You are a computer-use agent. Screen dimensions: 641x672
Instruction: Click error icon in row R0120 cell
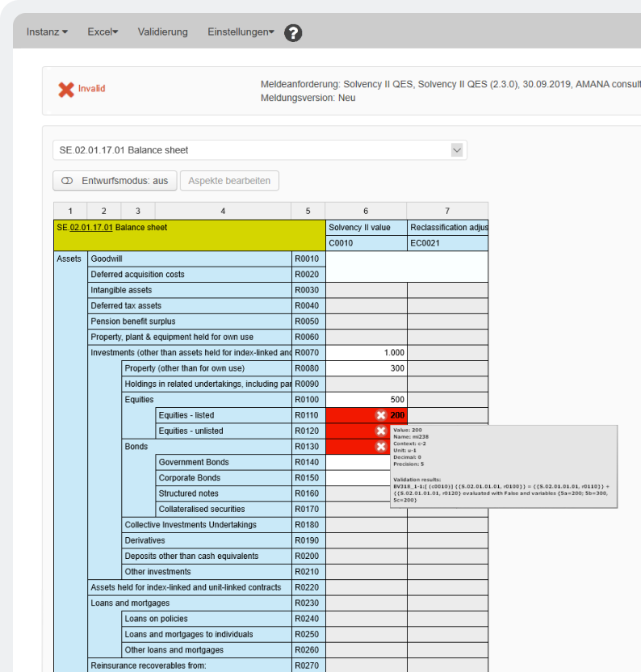(x=381, y=430)
